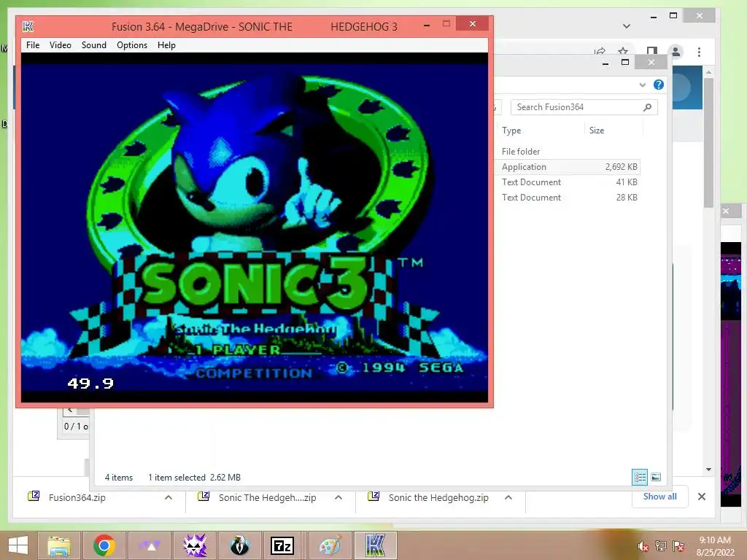Screen dimensions: 747x560
Task: Open Paint from the taskbar
Action: (x=330, y=545)
